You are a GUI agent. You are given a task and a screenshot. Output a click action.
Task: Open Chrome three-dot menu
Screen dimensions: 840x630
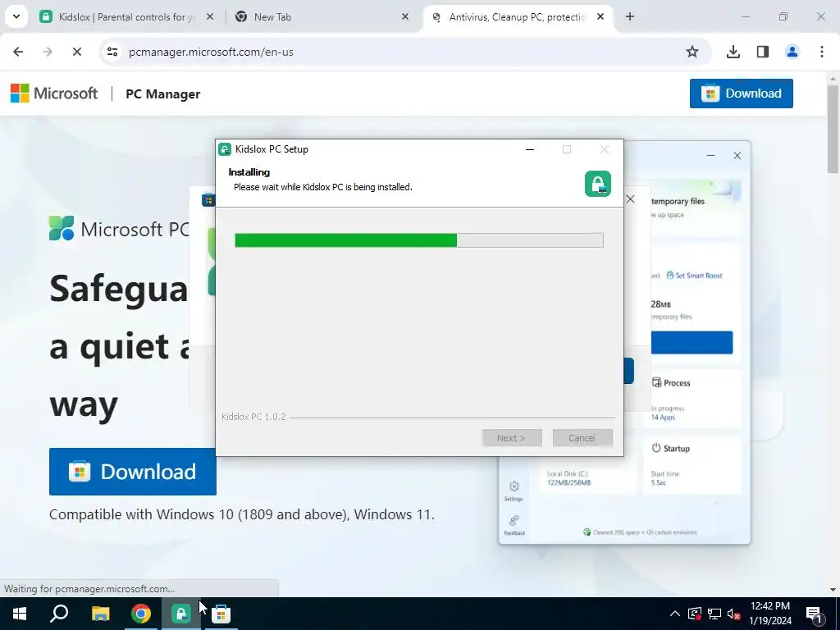(822, 52)
